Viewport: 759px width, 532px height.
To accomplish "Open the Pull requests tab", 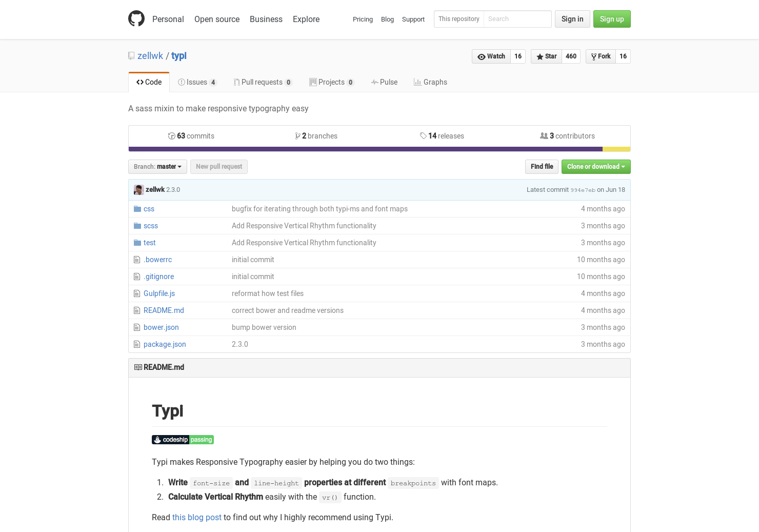I will pyautogui.click(x=263, y=82).
